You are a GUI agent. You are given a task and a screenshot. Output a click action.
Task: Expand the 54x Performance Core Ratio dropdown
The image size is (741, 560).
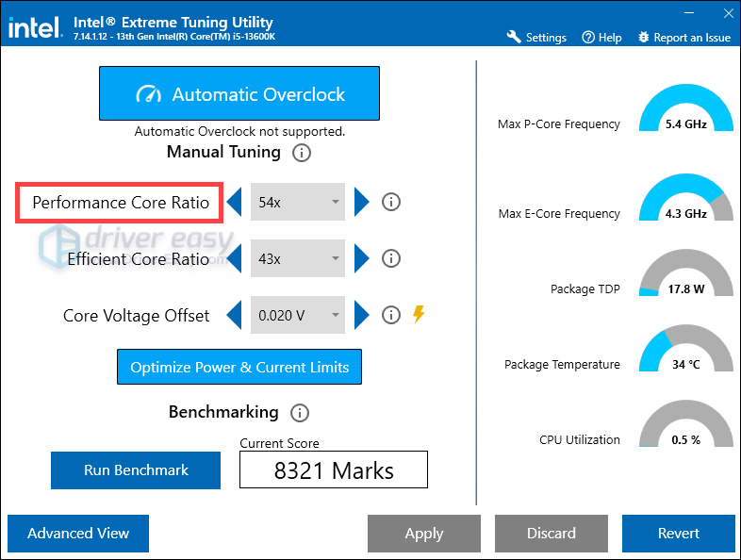click(x=298, y=202)
